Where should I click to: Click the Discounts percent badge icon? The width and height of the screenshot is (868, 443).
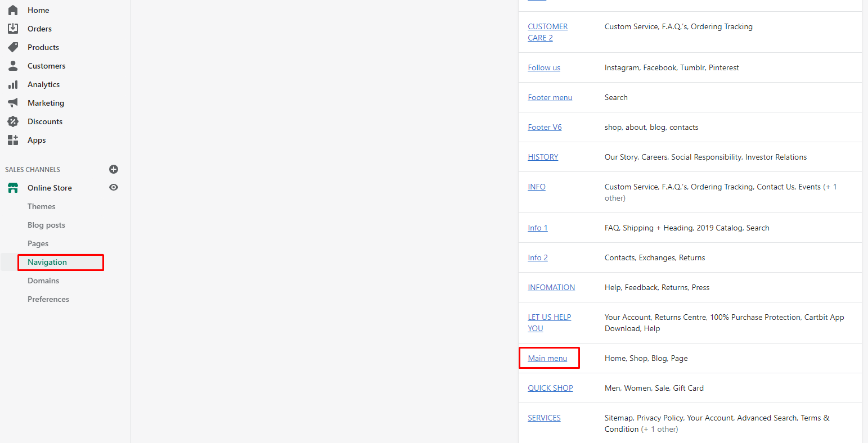[x=13, y=121]
